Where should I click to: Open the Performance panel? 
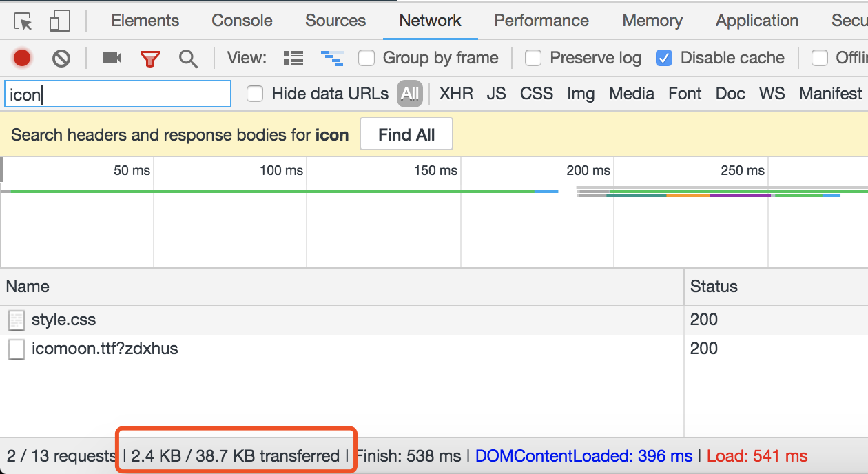(541, 20)
